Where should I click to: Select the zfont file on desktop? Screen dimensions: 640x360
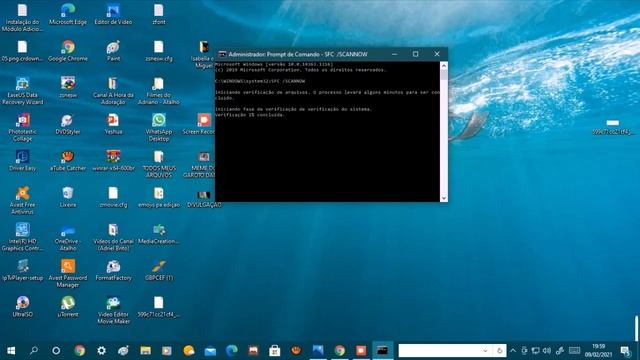[159, 14]
